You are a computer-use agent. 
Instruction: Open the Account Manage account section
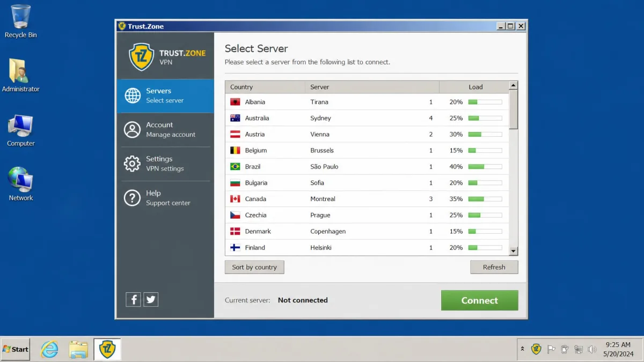click(x=165, y=130)
